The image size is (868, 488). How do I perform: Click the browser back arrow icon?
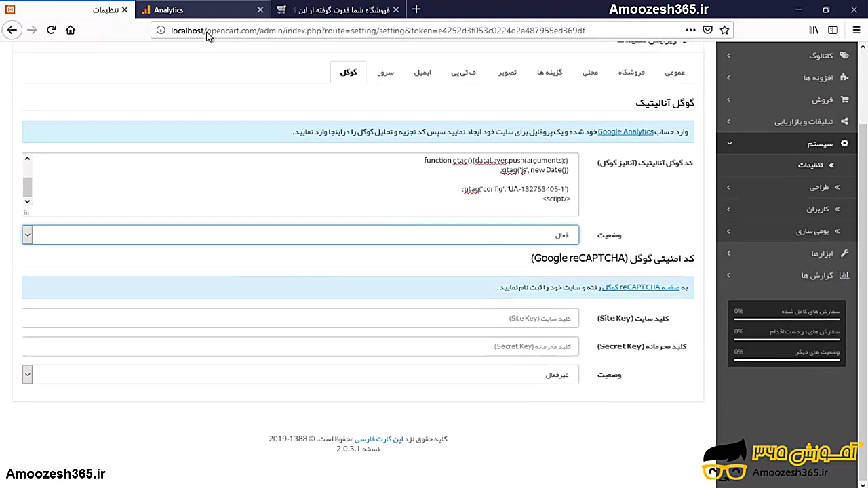click(x=12, y=30)
